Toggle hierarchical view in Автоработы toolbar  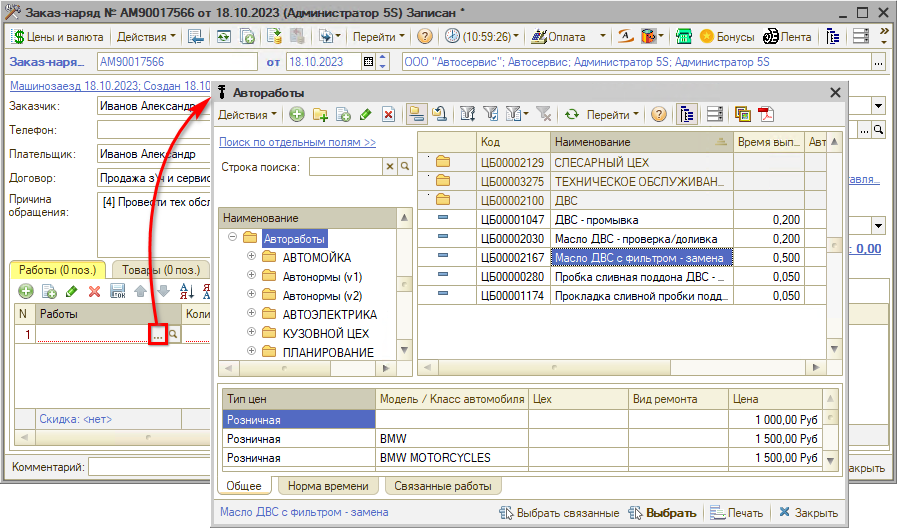point(416,114)
